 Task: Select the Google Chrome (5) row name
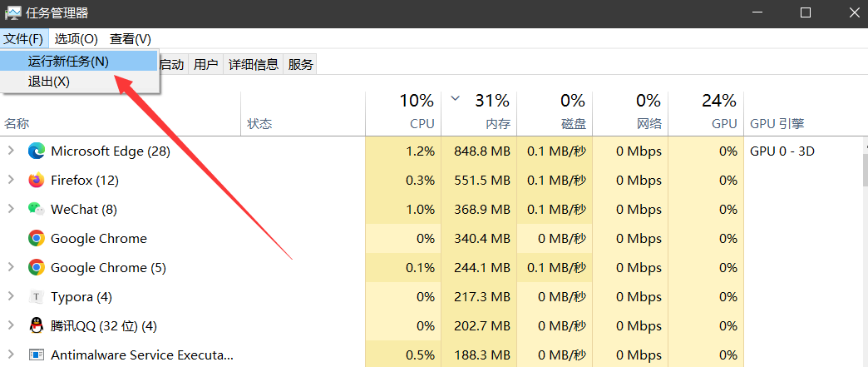pos(108,268)
